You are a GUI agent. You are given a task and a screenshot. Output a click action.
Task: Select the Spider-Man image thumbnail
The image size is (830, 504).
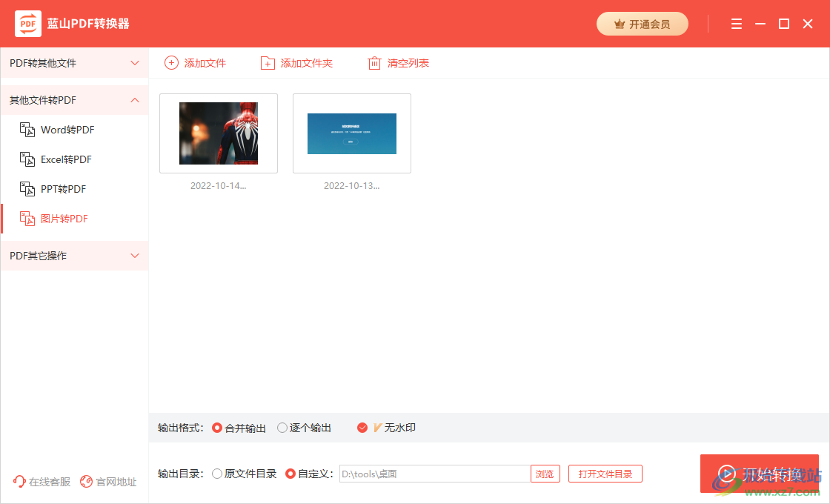click(219, 133)
